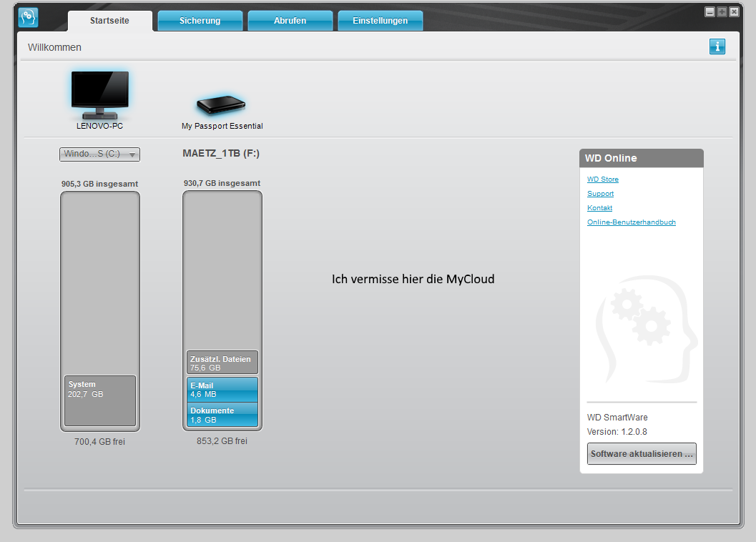Viewport: 756px width, 542px height.
Task: Click the MAETZ_1TB (F:) drive label
Action: tap(221, 153)
